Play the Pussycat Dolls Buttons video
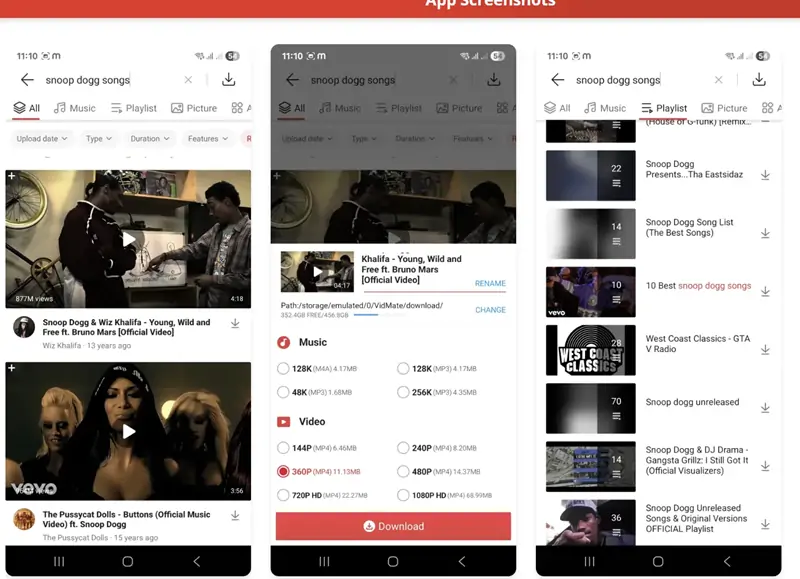Viewport: 800px width, 579px height. point(129,432)
